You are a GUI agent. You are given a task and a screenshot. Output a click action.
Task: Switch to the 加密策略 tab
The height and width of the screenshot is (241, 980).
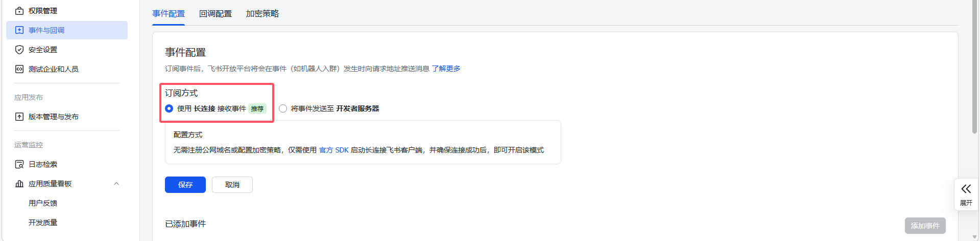[262, 14]
